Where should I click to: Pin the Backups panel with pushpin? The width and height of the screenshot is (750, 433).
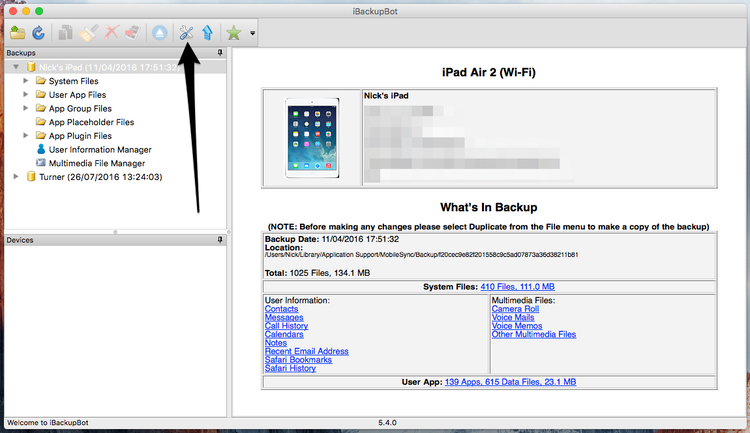(220, 53)
